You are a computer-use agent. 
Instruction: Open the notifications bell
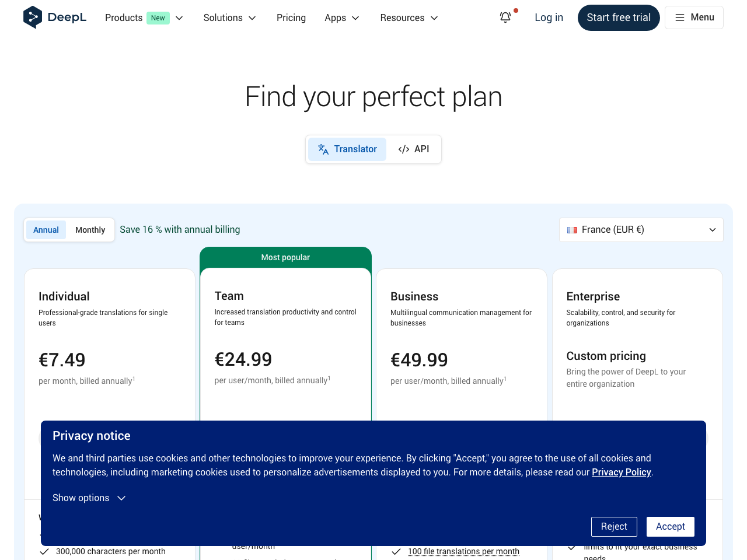pyautogui.click(x=505, y=17)
